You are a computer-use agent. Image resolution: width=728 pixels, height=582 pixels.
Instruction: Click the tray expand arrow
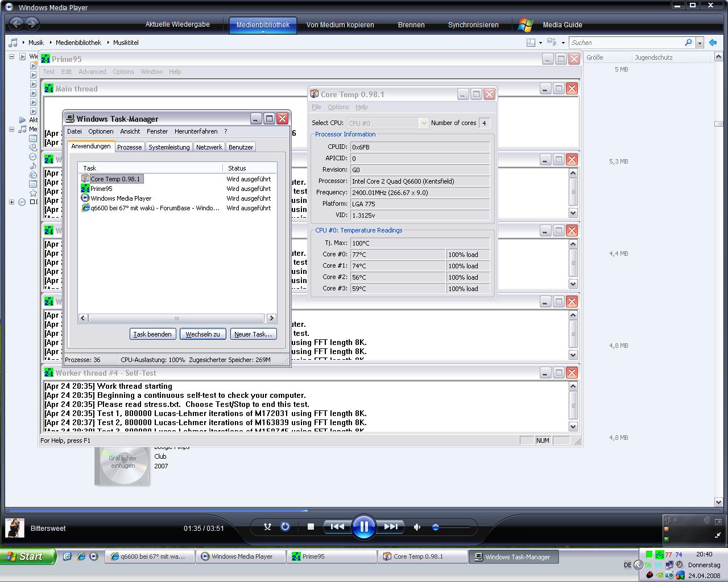coord(638,565)
